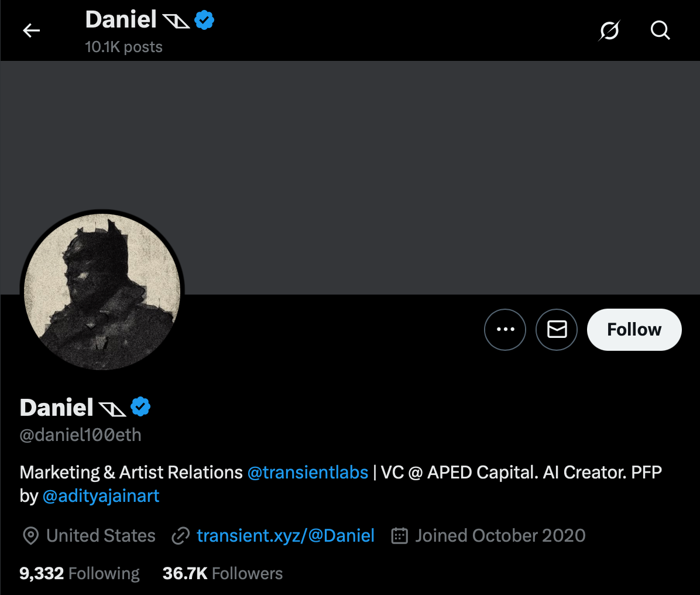Click the location pin icon near United States
Image resolution: width=700 pixels, height=595 pixels.
pyautogui.click(x=30, y=535)
